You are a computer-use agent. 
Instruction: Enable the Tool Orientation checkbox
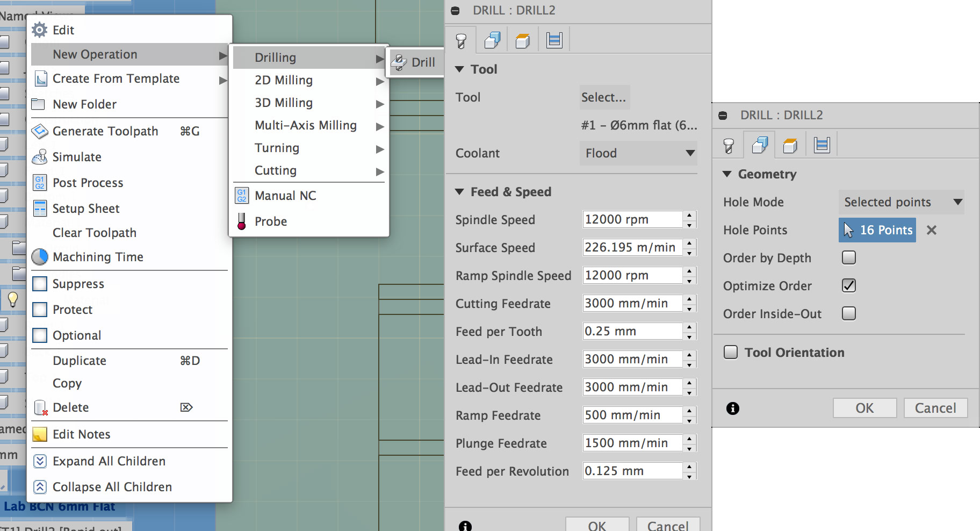[x=731, y=352]
